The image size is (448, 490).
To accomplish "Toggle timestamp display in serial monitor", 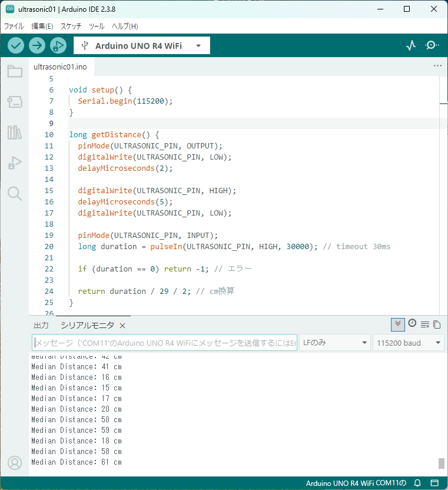I will (412, 324).
